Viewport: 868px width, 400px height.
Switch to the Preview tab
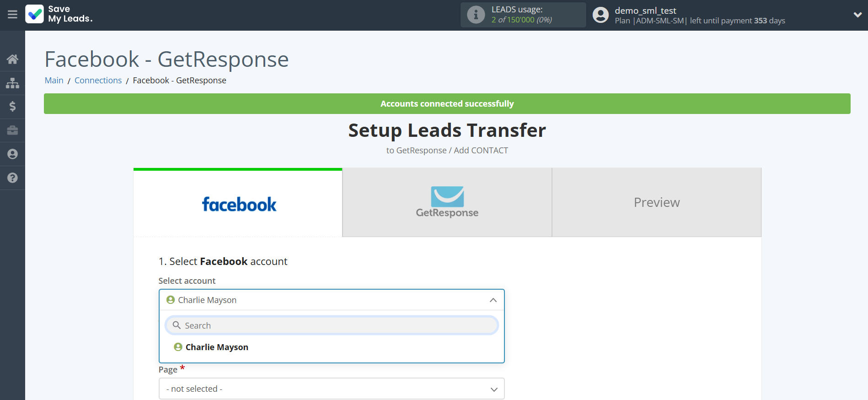(656, 202)
